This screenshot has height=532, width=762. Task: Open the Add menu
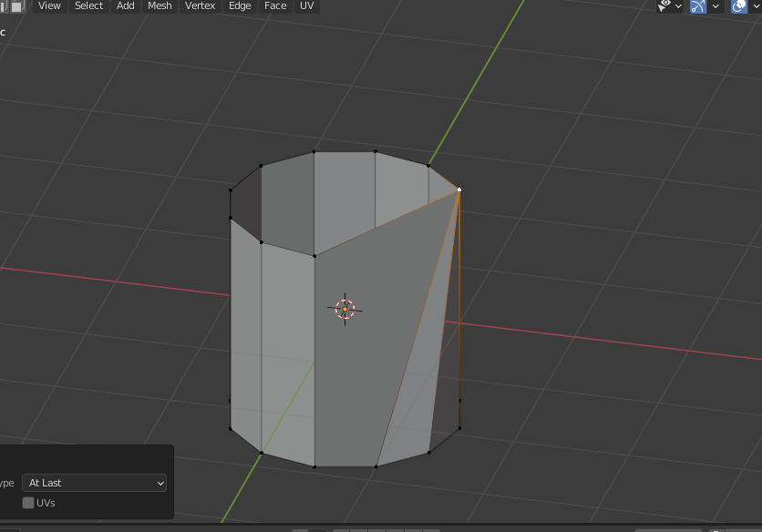tap(126, 5)
